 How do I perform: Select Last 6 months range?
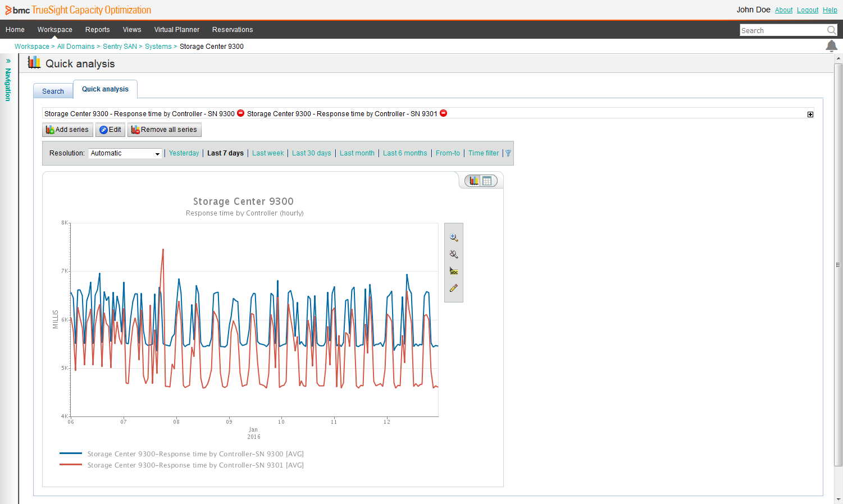click(x=405, y=153)
